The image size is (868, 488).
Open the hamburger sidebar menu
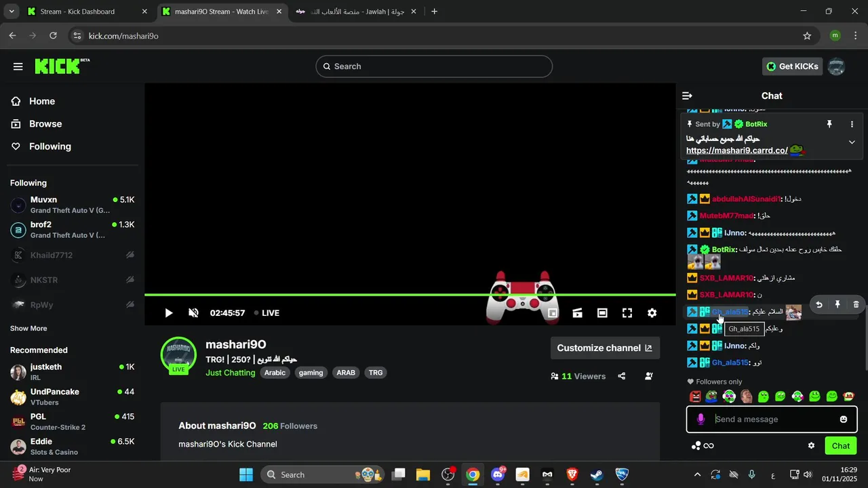coord(18,66)
